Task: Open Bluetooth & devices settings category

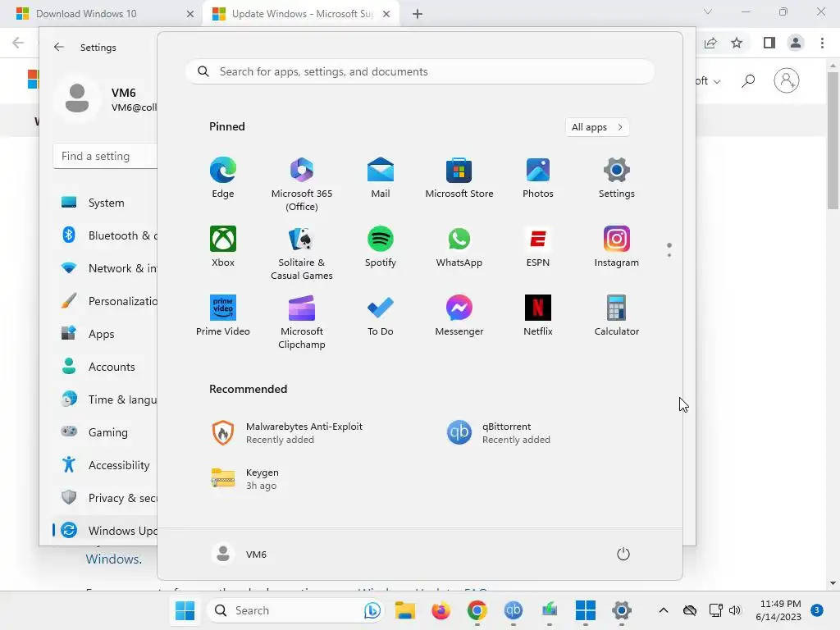Action: 106,235
